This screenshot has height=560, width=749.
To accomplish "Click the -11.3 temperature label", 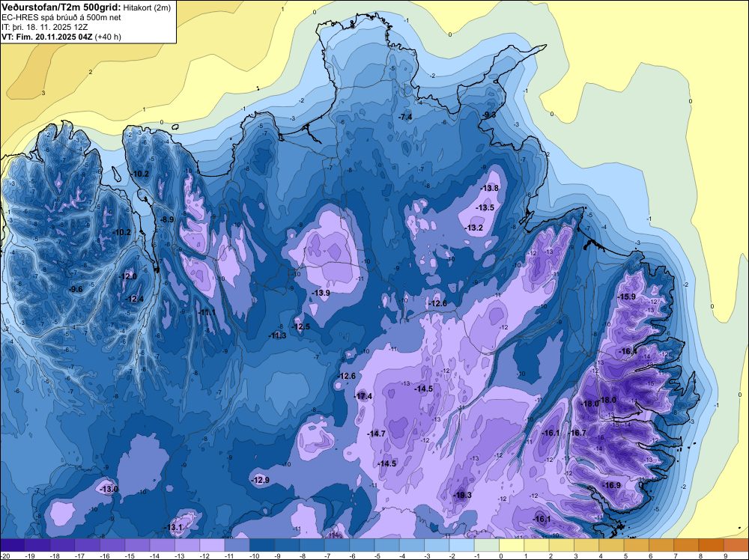I will tap(277, 335).
